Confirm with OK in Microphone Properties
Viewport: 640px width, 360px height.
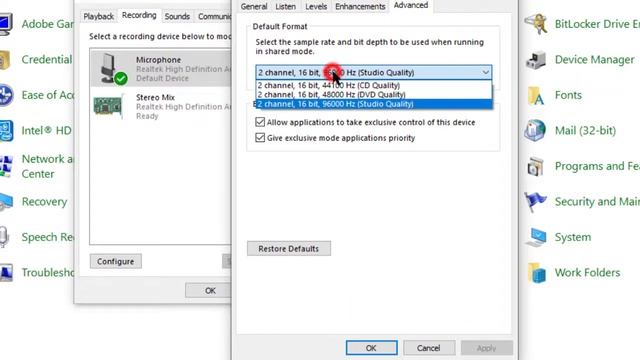click(x=371, y=348)
